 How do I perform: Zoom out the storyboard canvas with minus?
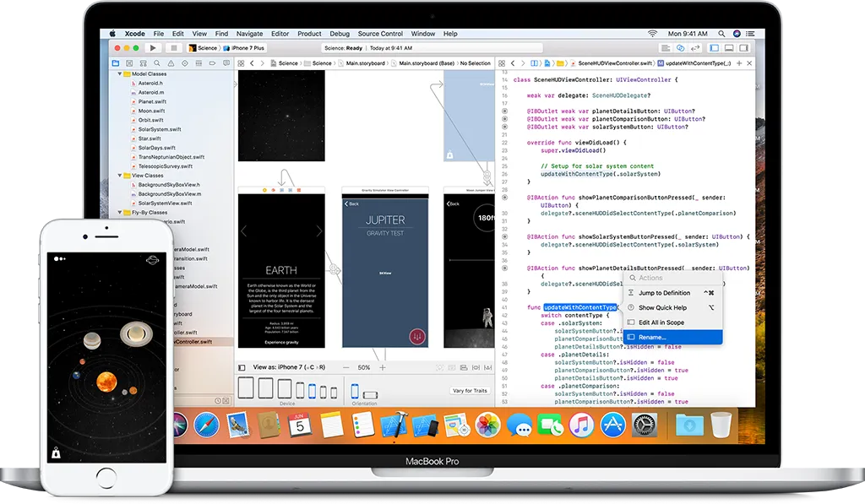[345, 367]
